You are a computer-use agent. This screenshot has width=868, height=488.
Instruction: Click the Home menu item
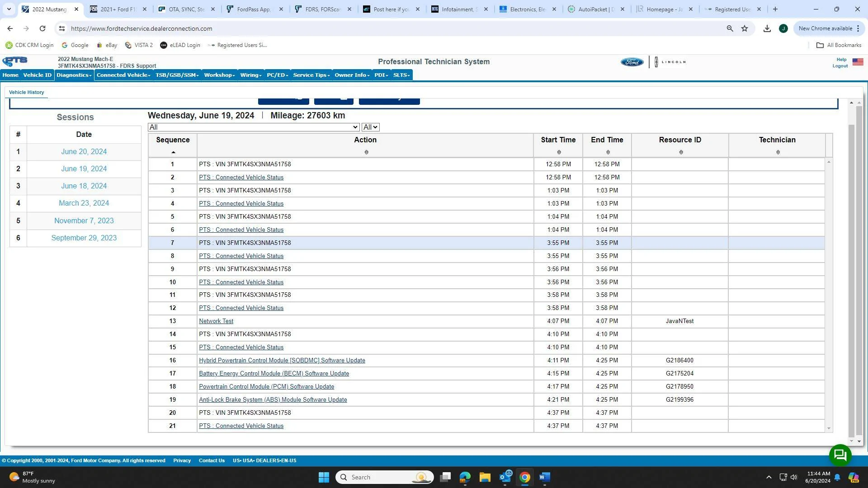click(x=10, y=75)
